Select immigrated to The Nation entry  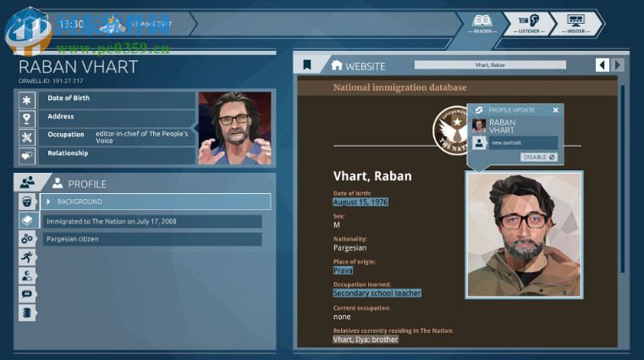click(x=152, y=221)
